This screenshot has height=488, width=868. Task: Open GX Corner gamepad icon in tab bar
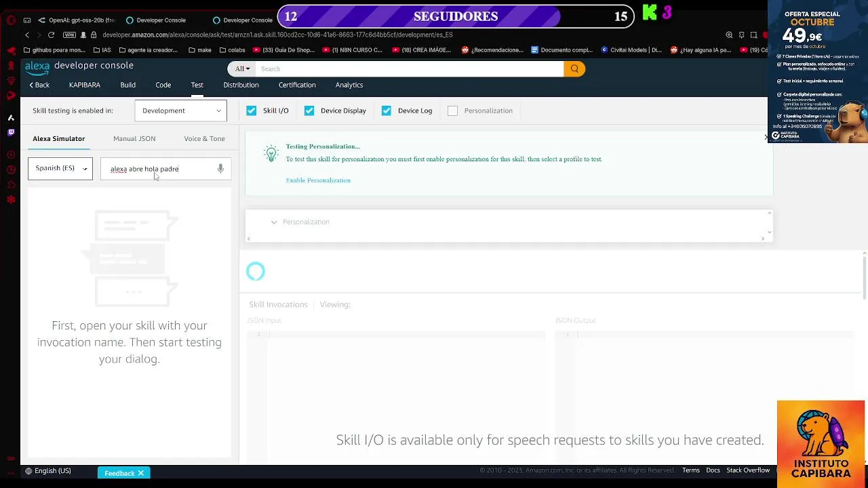pos(26,20)
